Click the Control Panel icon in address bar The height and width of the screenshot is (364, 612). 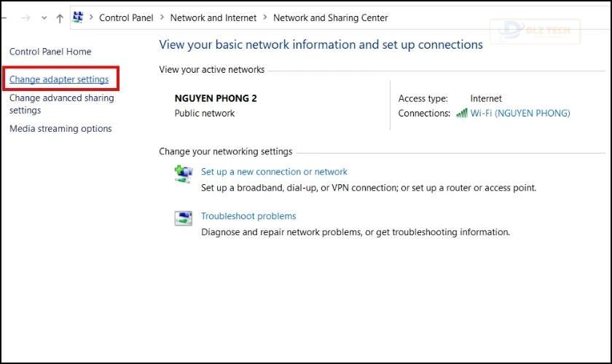pos(78,17)
